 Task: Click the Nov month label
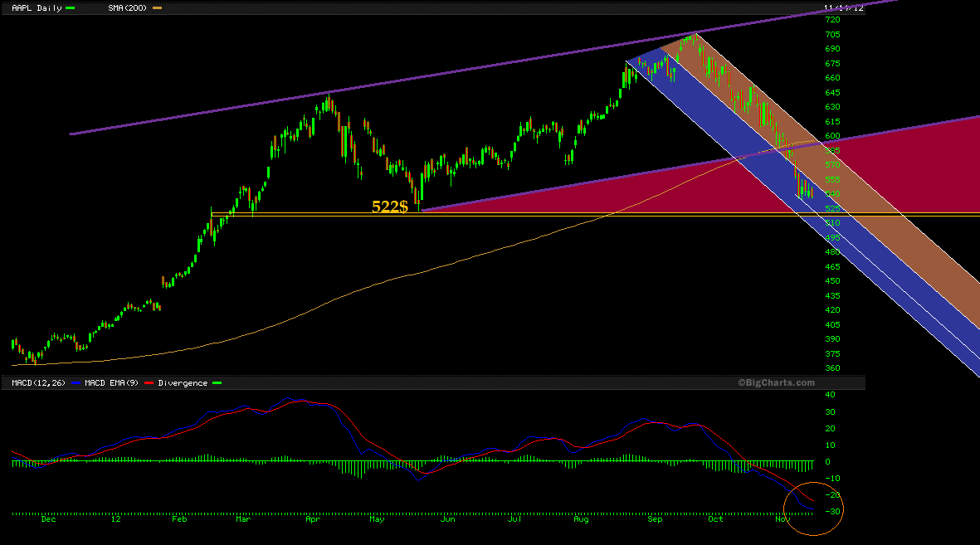(x=783, y=519)
